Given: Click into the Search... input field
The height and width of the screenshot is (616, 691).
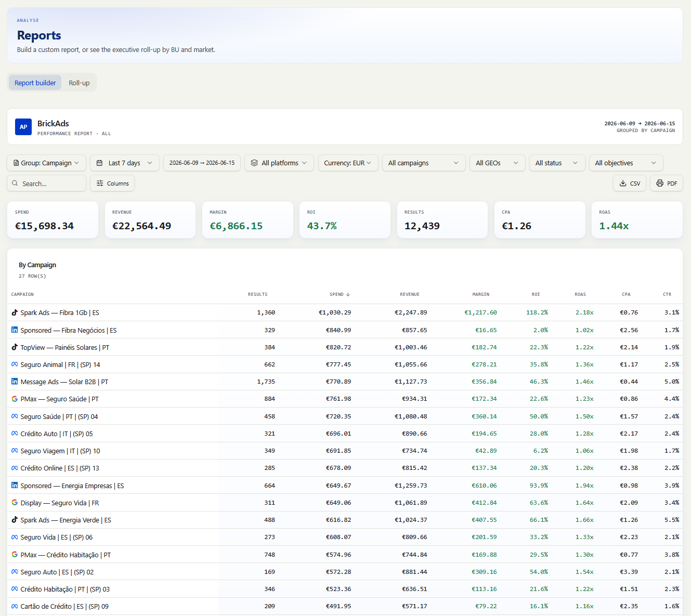Looking at the screenshot, I should (x=46, y=184).
